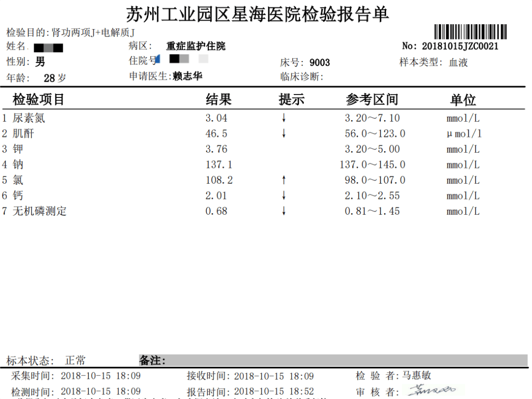This screenshot has width=532, height=399.
Task: Click examiner name 马惠敏
Action: click(416, 375)
